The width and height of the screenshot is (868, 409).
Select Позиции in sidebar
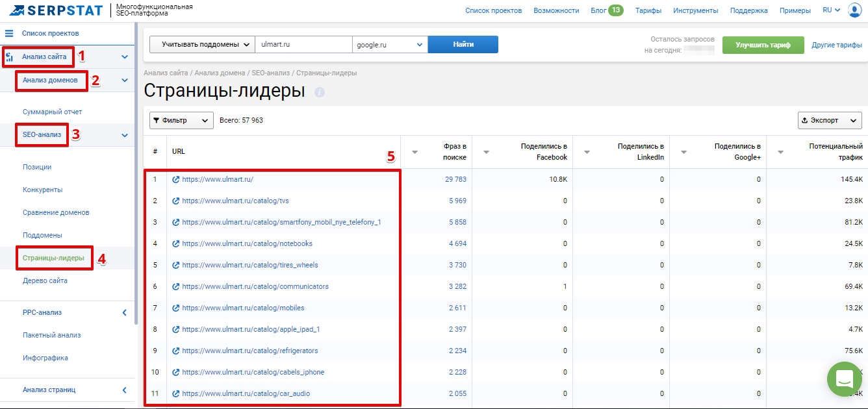[37, 167]
